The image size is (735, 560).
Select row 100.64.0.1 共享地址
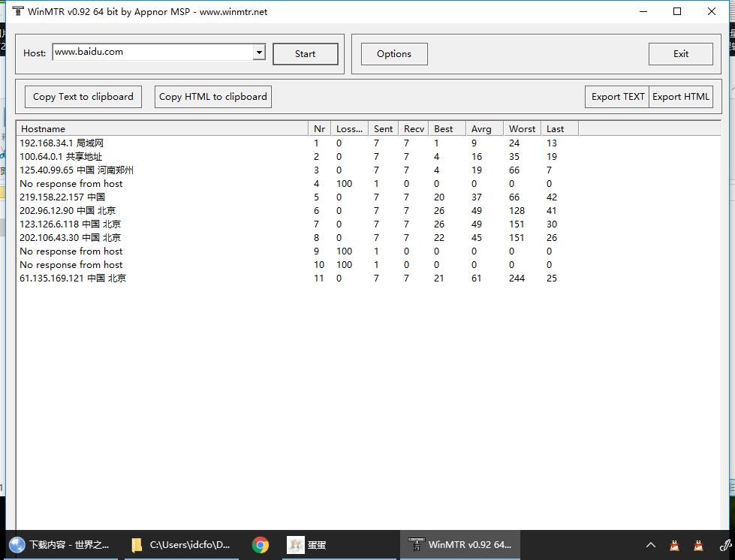(x=298, y=157)
